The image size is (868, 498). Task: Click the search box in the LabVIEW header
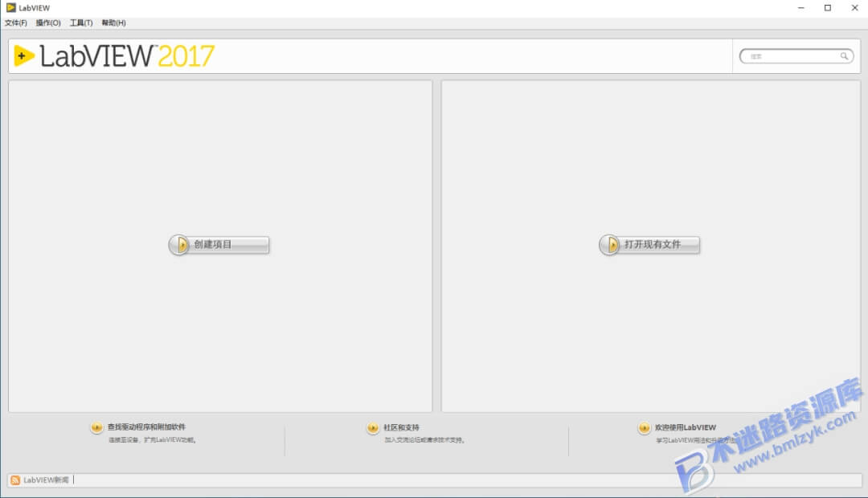796,56
